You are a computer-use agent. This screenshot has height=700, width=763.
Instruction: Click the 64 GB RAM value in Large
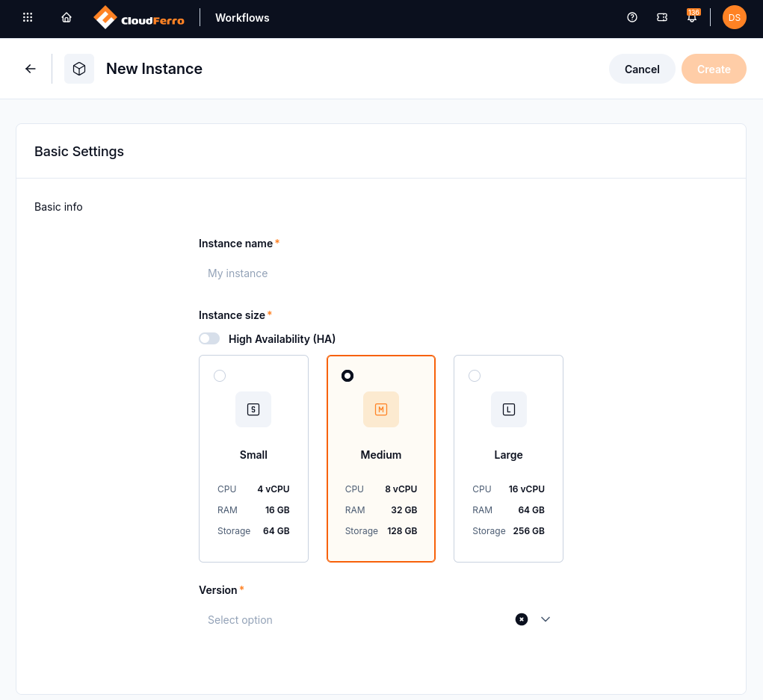531,509
